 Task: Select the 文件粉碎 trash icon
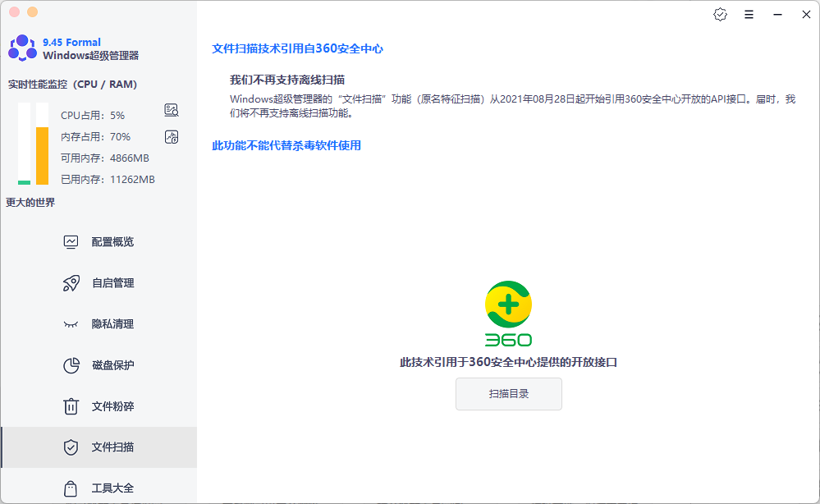71,406
